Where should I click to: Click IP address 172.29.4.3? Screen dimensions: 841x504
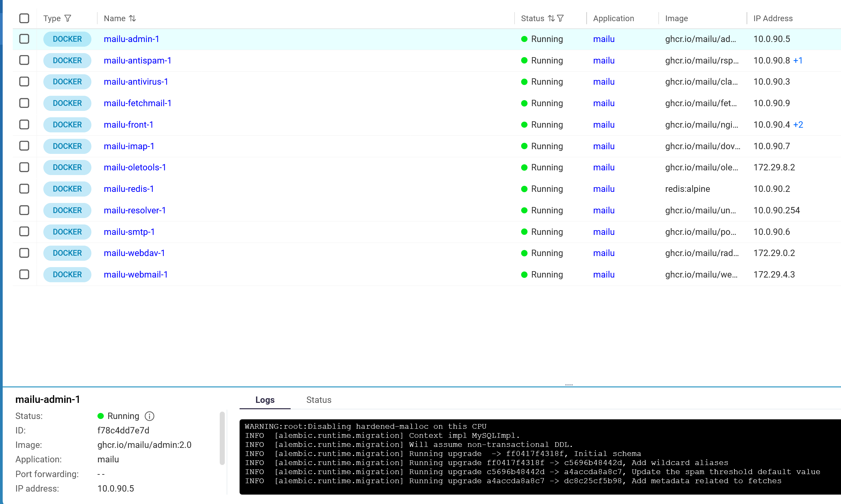coord(774,275)
